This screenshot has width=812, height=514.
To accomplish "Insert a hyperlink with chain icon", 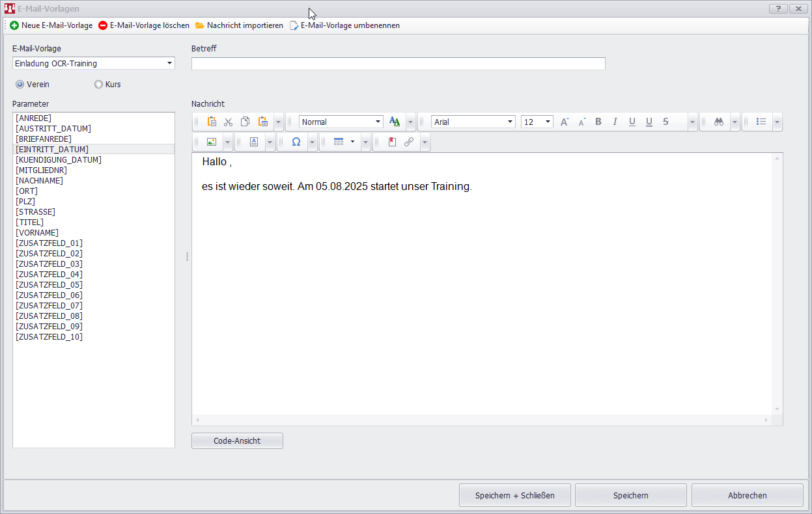I will tap(409, 142).
